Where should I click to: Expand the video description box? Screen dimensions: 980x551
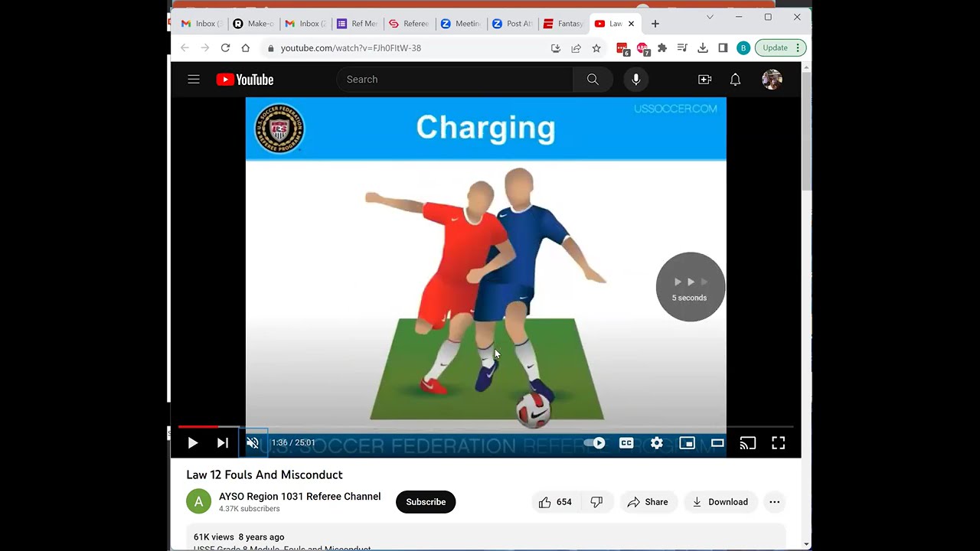(485, 537)
